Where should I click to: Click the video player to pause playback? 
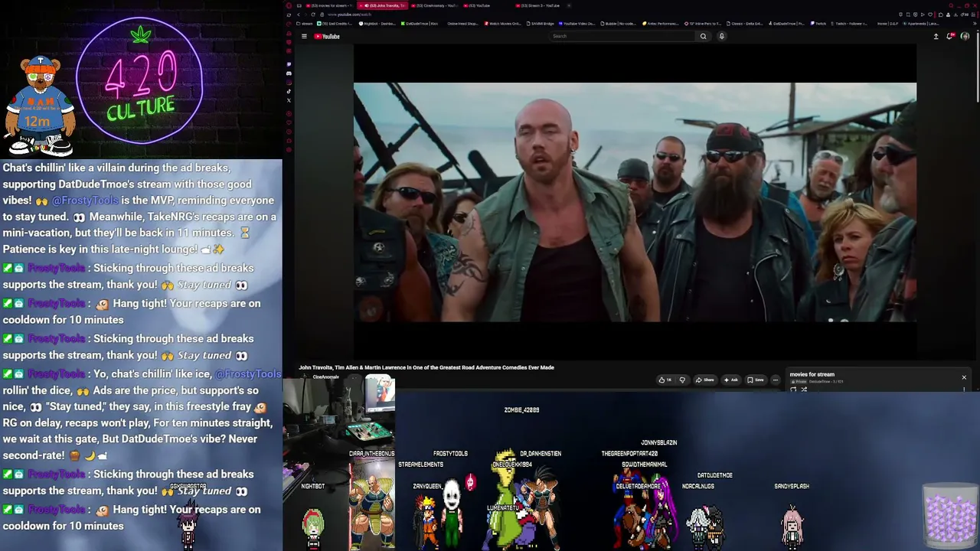coord(635,202)
